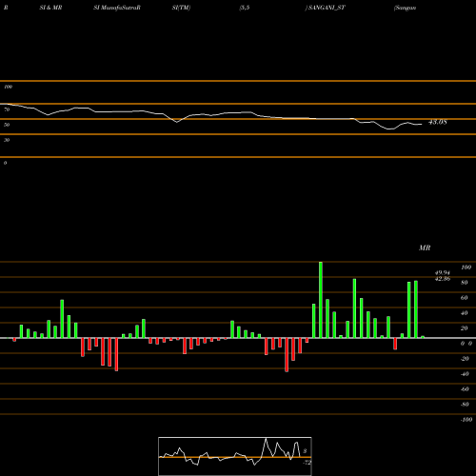This screenshot has height=476, width=476.
Task: Click the '20' axis label on MR chart
Action: click(465, 328)
